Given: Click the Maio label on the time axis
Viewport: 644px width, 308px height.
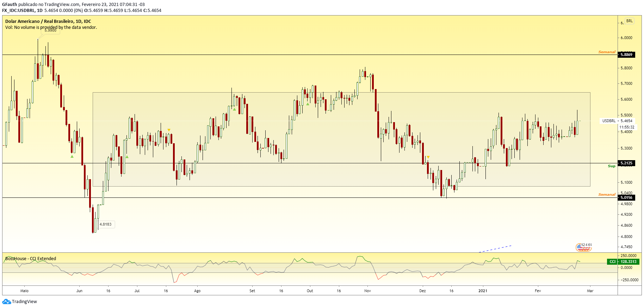Looking at the screenshot, I should tap(24, 291).
